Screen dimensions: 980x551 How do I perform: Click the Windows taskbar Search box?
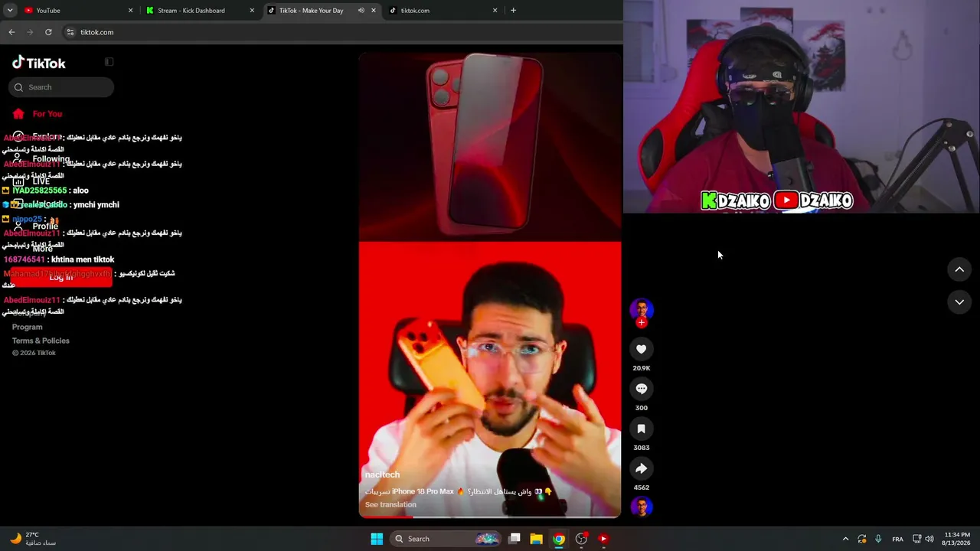click(x=446, y=539)
